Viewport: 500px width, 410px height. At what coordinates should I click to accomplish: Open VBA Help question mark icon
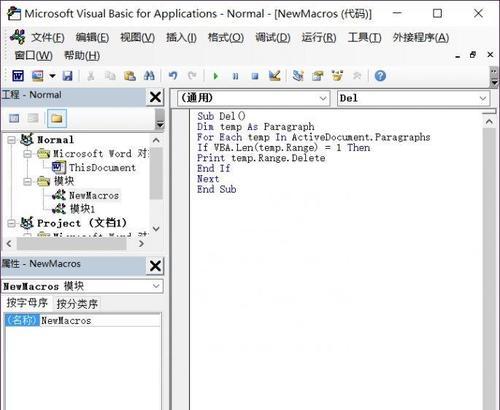point(380,76)
